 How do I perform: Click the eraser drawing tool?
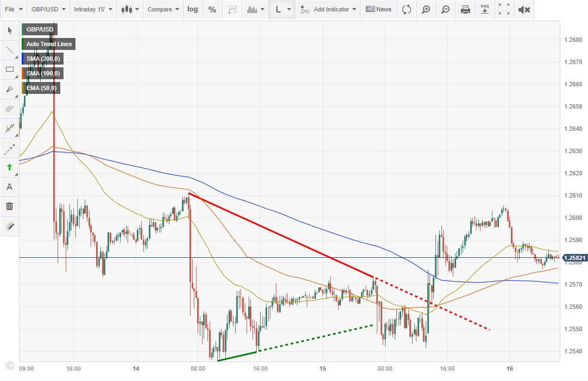(x=10, y=226)
